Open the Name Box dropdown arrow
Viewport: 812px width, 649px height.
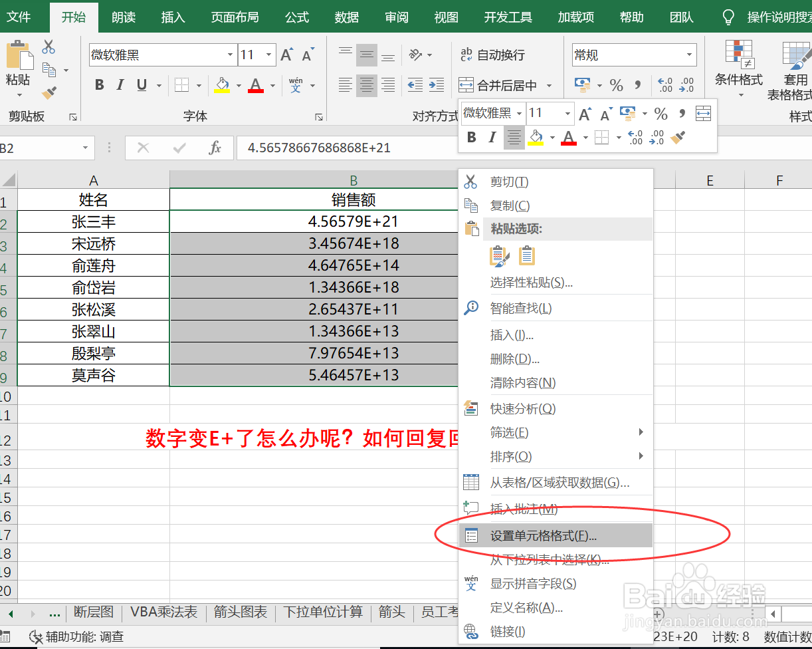click(x=85, y=148)
